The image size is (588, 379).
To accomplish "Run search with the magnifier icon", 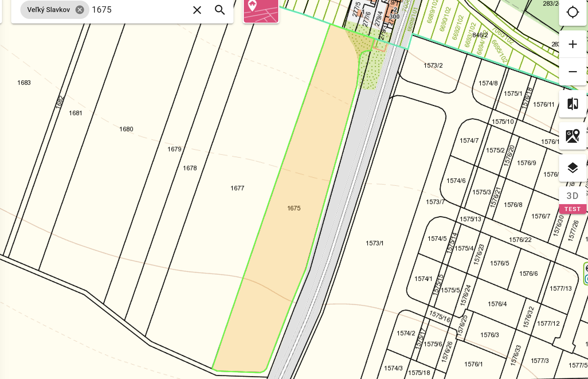I will click(x=220, y=10).
